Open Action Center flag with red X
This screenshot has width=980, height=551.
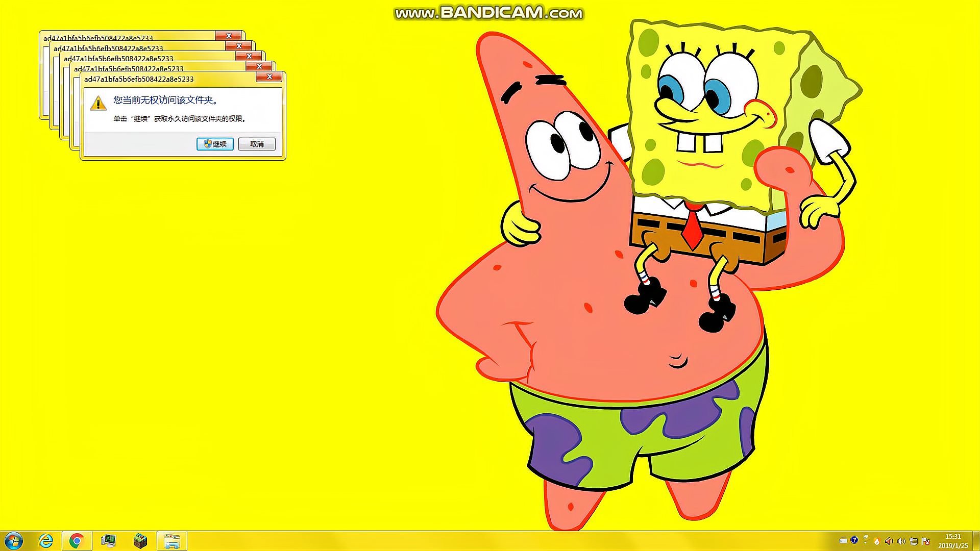coord(926,541)
